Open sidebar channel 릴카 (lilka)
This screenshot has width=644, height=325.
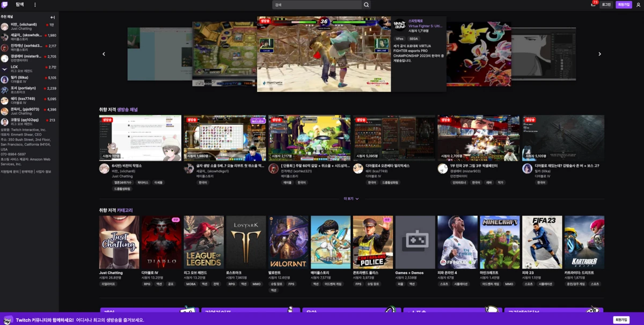pos(28,79)
